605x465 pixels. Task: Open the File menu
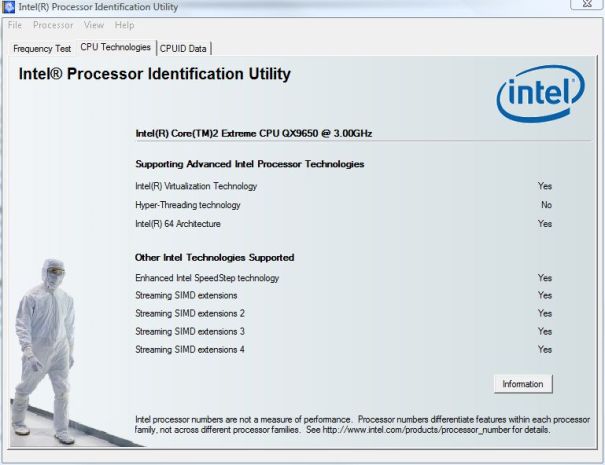point(15,24)
